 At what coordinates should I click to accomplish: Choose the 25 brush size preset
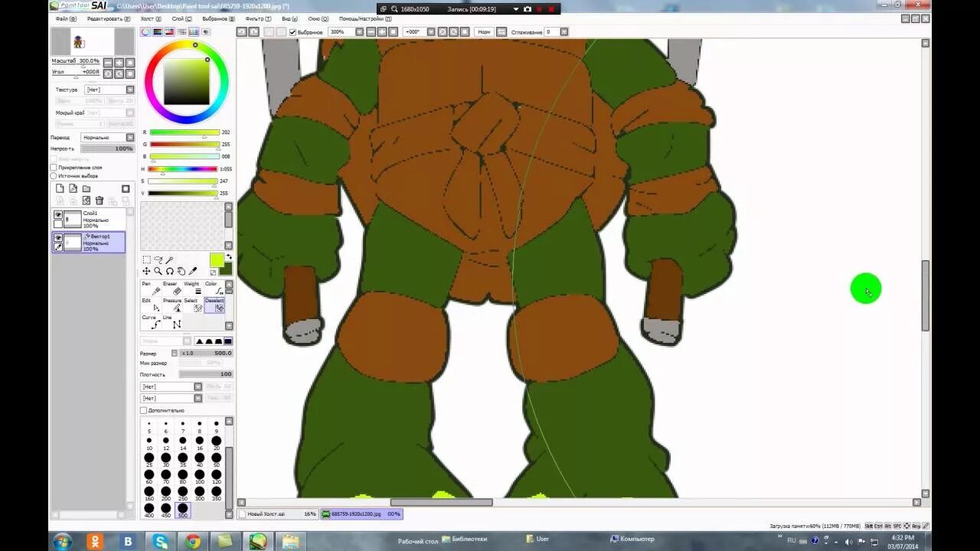click(x=149, y=460)
